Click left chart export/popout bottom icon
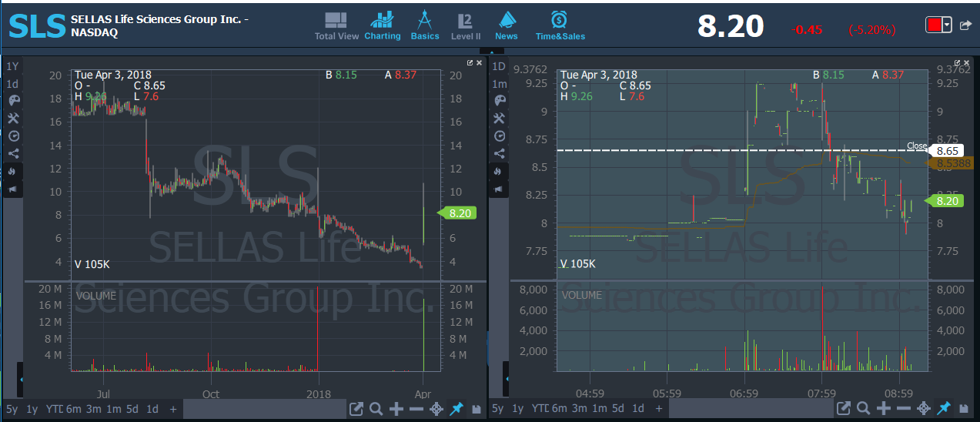Viewport: 980px width, 422px height. pos(356,409)
